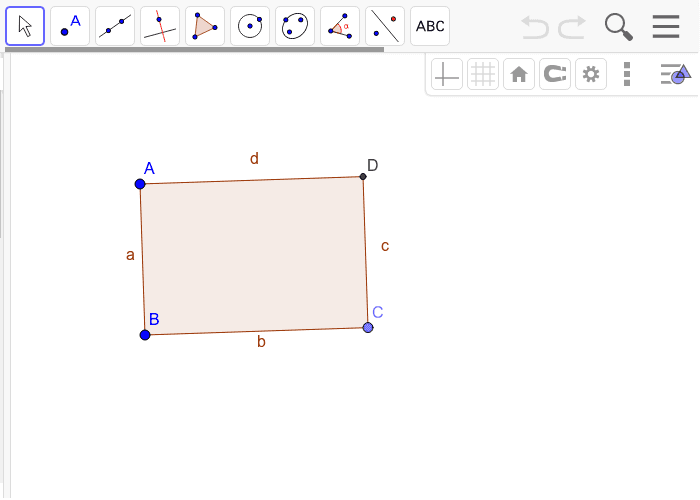Select point C of the quadrilateral
This screenshot has height=500, width=700.
click(368, 328)
